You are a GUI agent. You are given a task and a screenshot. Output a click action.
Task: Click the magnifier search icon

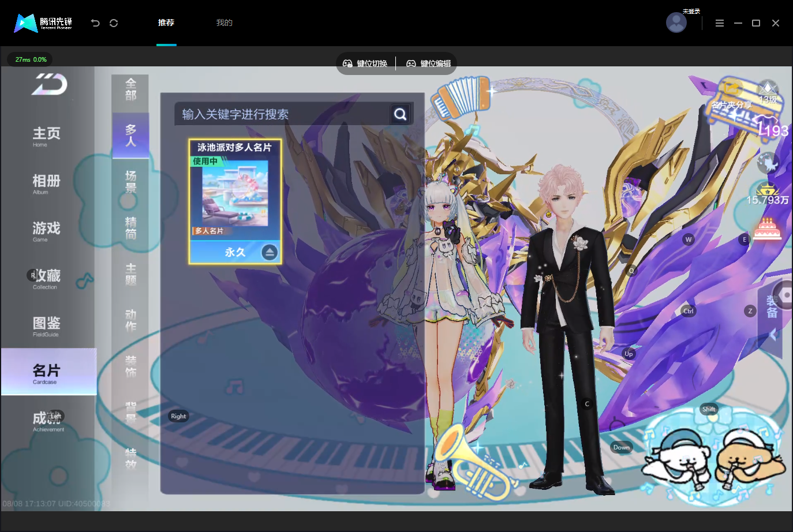click(x=401, y=114)
